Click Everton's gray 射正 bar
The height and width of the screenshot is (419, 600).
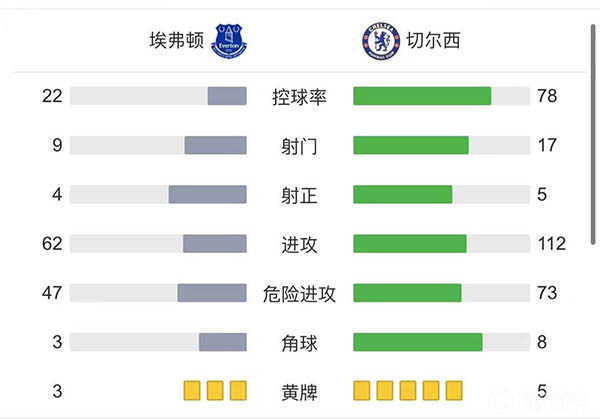click(x=207, y=194)
